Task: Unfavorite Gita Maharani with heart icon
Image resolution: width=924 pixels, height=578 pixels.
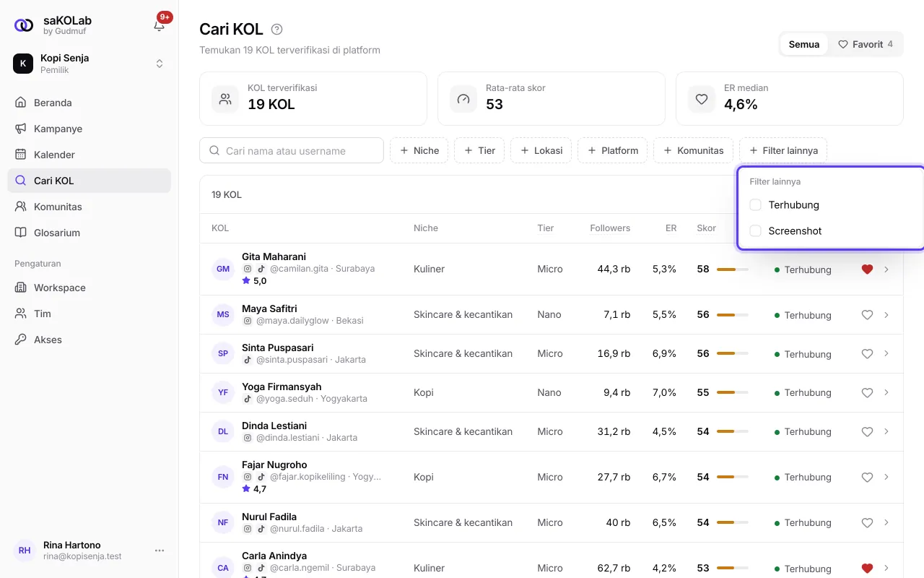Action: (x=867, y=269)
